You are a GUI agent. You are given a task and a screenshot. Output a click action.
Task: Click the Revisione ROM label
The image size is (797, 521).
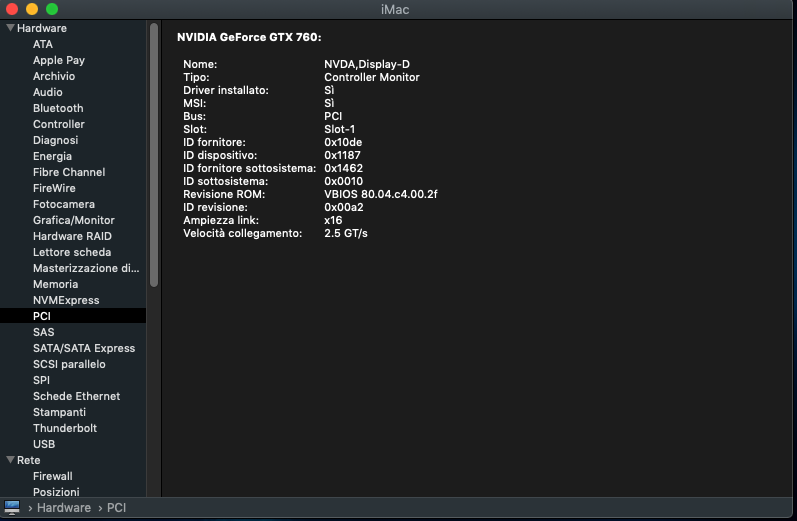pos(224,194)
